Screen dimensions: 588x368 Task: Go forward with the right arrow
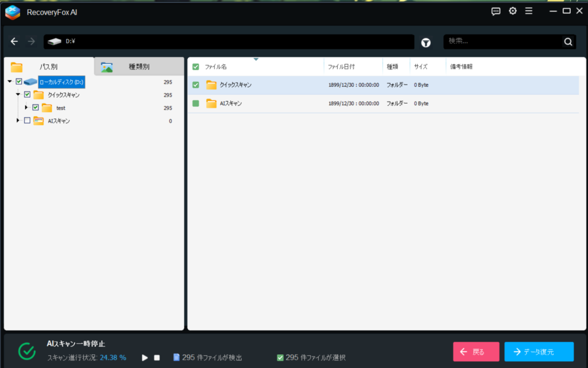coord(32,41)
